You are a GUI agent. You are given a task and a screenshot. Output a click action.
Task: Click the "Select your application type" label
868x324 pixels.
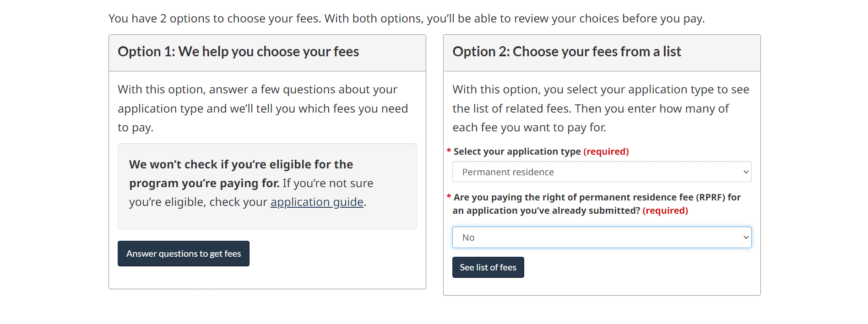(x=515, y=151)
